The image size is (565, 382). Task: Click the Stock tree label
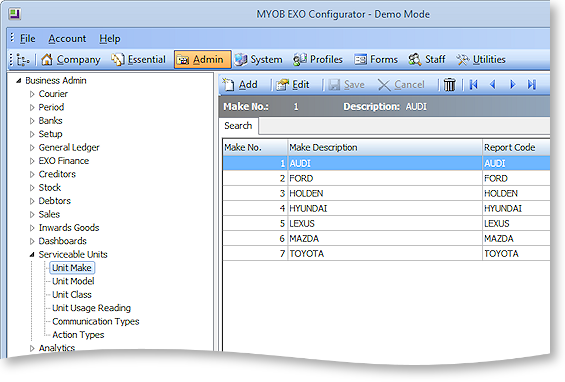[50, 188]
